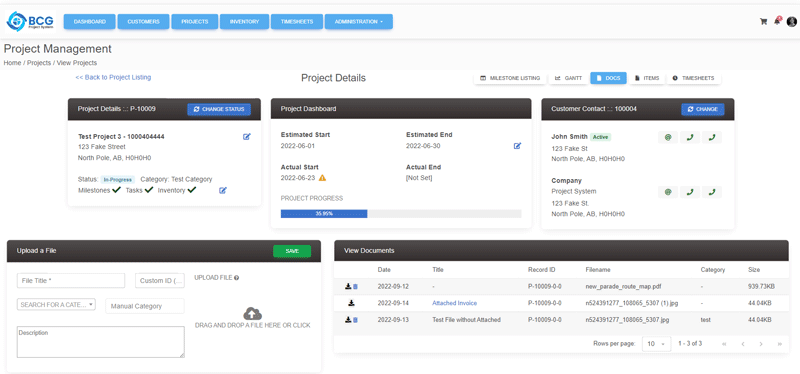
Task: Email John Smith via @ icon
Action: 668,137
